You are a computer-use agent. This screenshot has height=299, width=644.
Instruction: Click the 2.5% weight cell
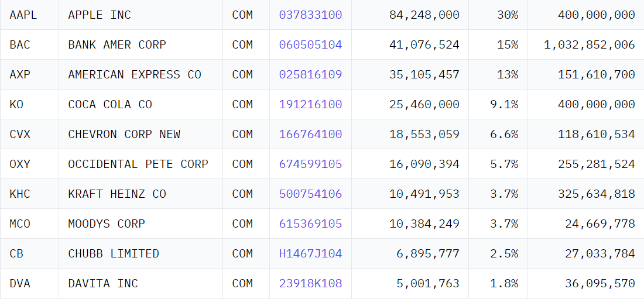(x=498, y=253)
